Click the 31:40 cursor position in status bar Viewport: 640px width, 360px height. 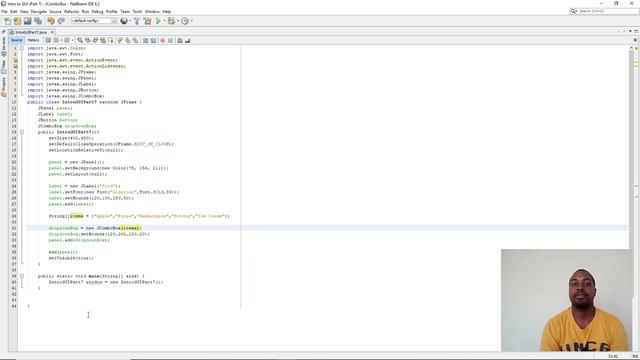click(613, 356)
